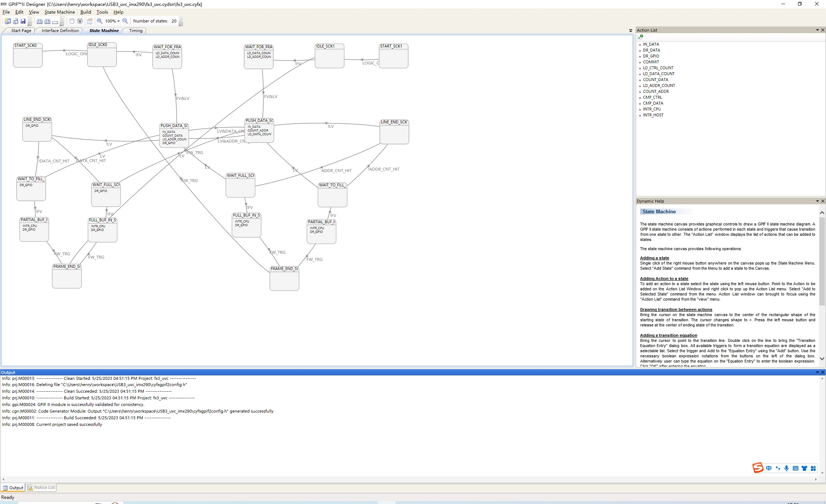
Task: Open the Action List panel options arrow
Action: (817, 30)
